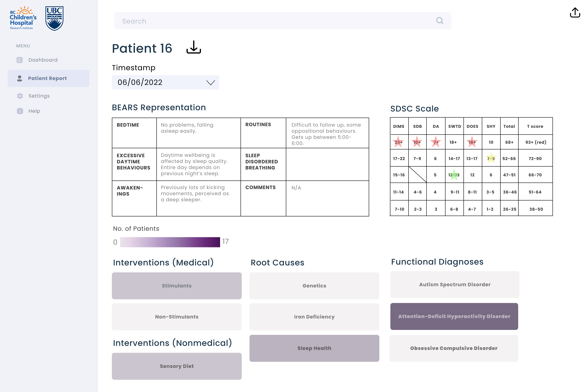Click the Settings gear icon
This screenshot has height=392, width=588.
pyautogui.click(x=20, y=96)
